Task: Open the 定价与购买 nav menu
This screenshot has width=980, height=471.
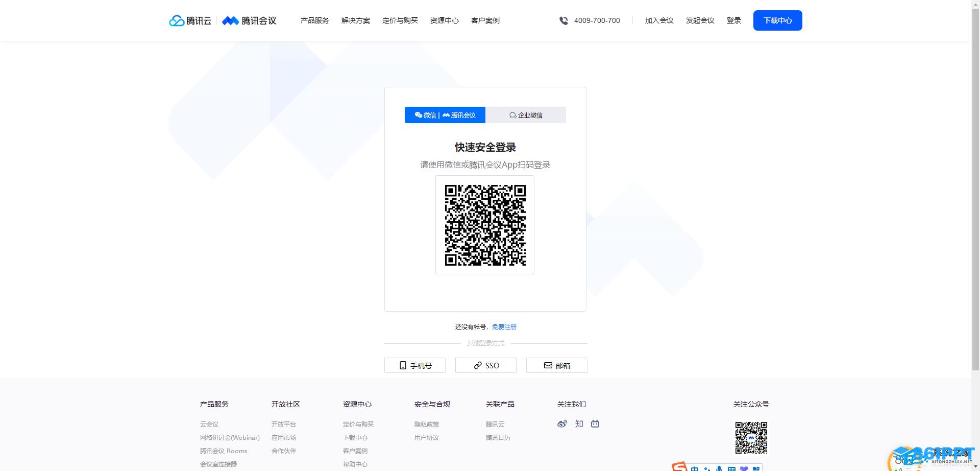Action: (x=400, y=20)
